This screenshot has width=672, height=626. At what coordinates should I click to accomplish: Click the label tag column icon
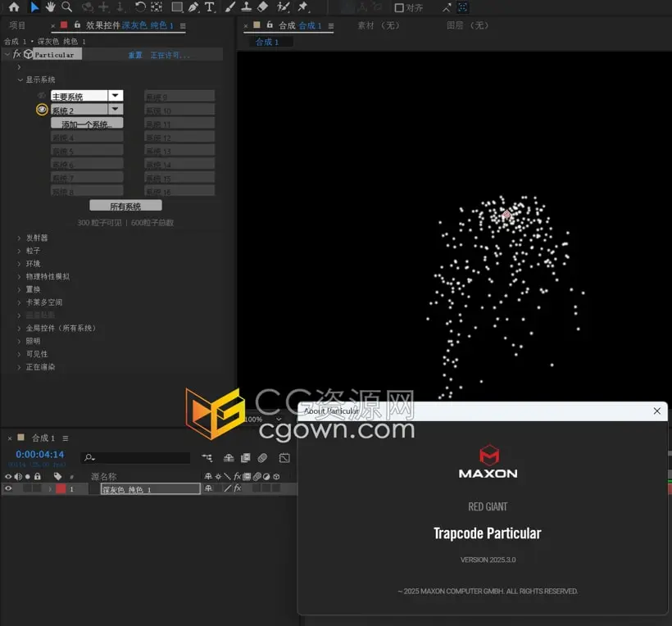(x=58, y=476)
